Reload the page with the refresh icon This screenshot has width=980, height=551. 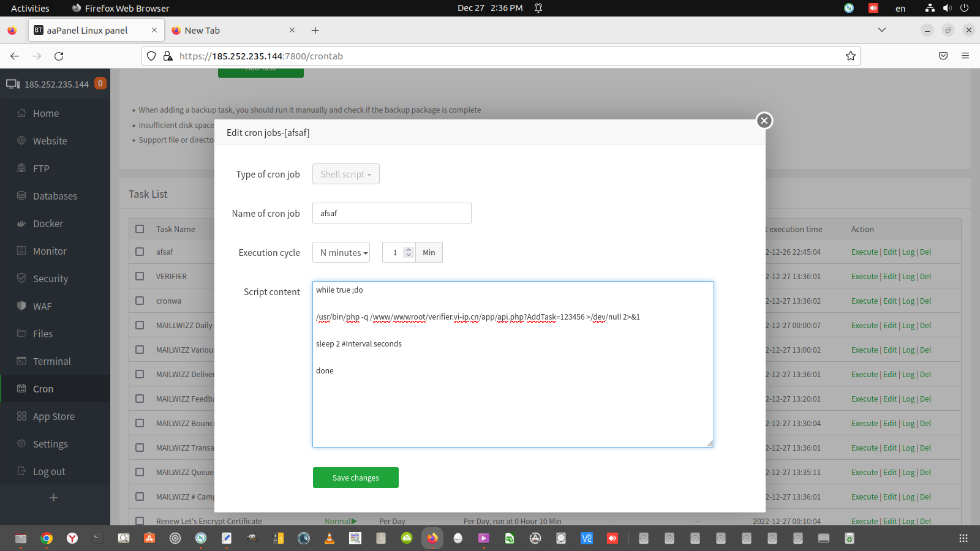(x=59, y=56)
